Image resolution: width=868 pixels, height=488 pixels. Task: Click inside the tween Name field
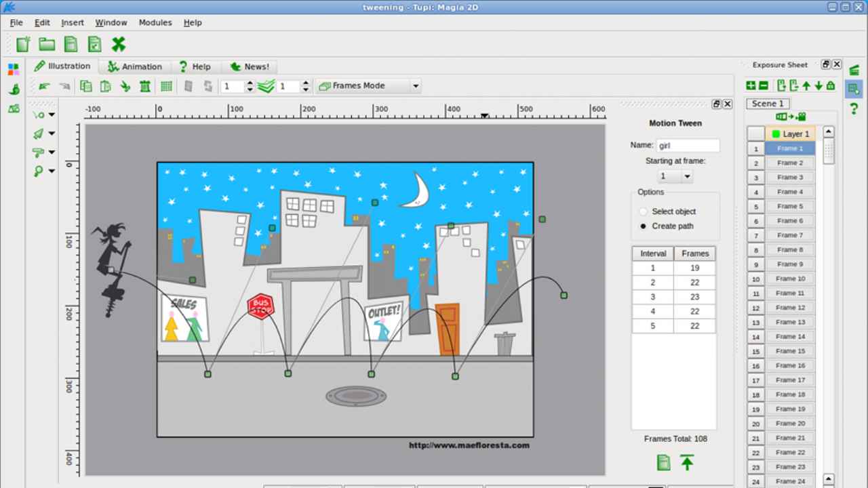[x=688, y=145]
